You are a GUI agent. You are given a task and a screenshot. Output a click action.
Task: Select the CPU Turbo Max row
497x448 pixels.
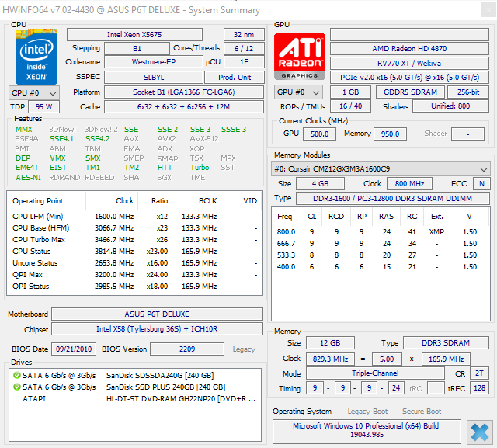pos(134,239)
